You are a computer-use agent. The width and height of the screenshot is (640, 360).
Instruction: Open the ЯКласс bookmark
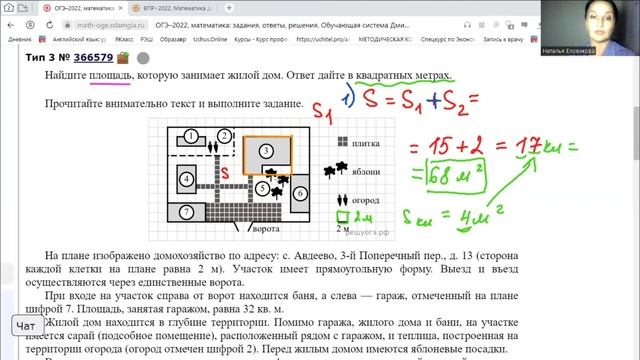click(124, 40)
